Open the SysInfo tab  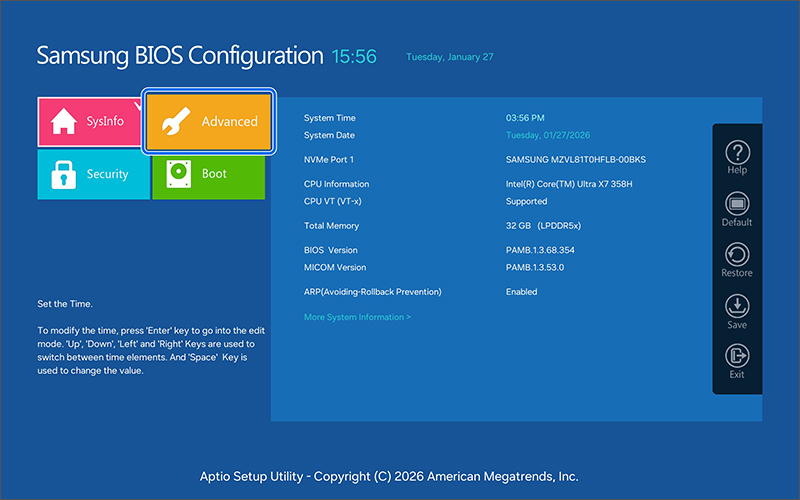coord(105,121)
